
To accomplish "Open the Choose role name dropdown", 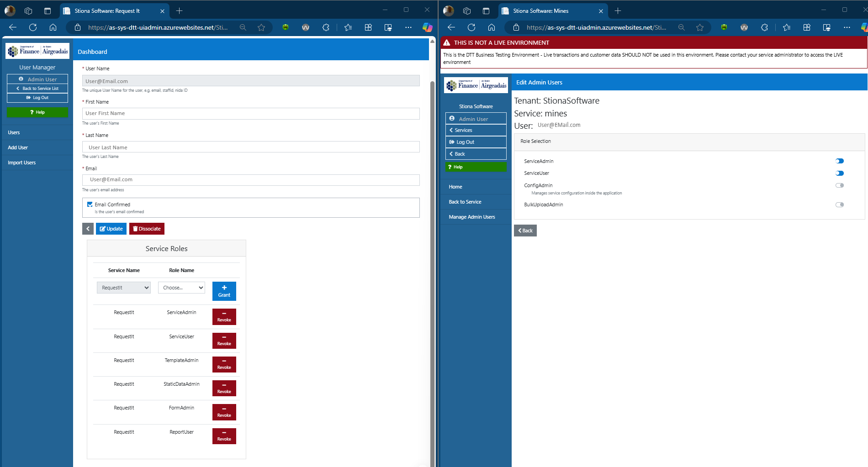I will 181,288.
